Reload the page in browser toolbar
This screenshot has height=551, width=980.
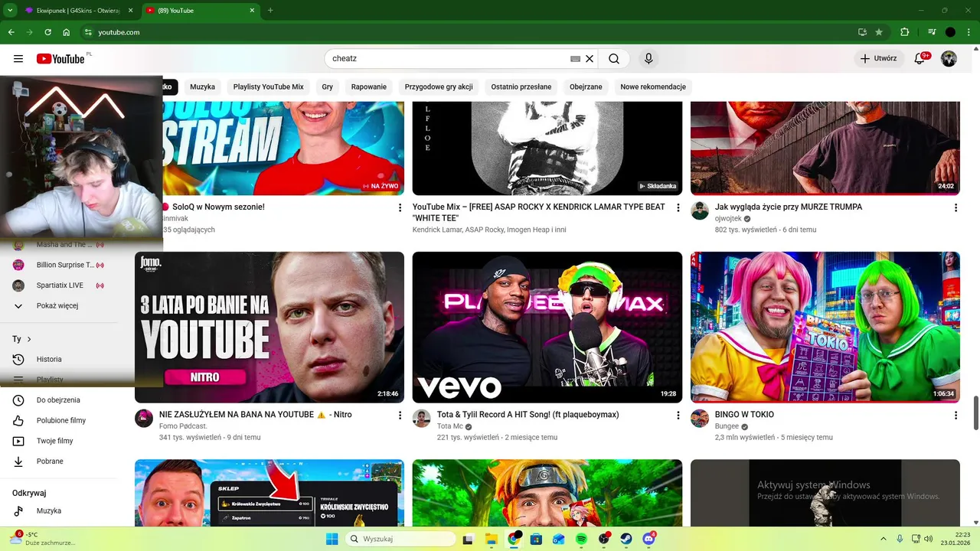48,32
